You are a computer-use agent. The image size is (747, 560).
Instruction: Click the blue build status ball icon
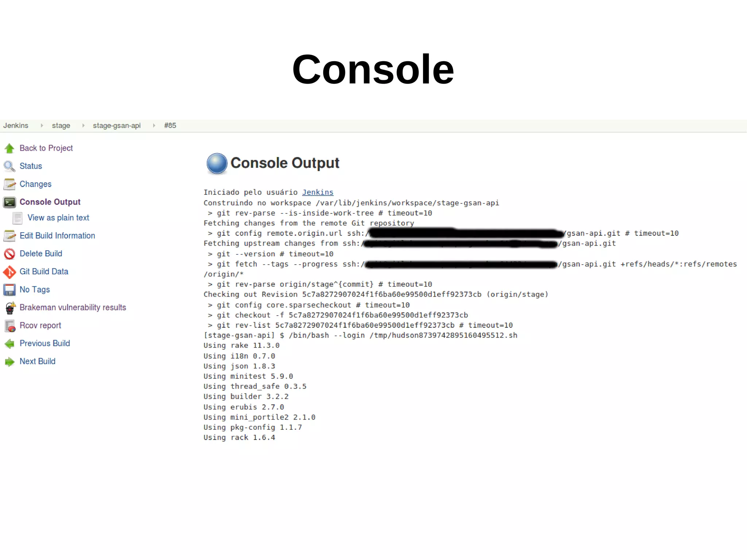click(217, 163)
